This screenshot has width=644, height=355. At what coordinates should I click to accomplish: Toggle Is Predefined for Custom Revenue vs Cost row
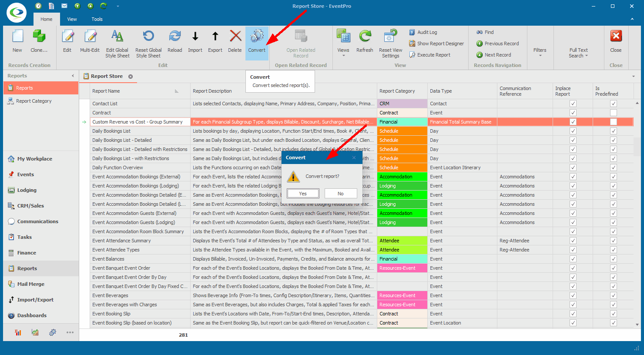pos(613,122)
